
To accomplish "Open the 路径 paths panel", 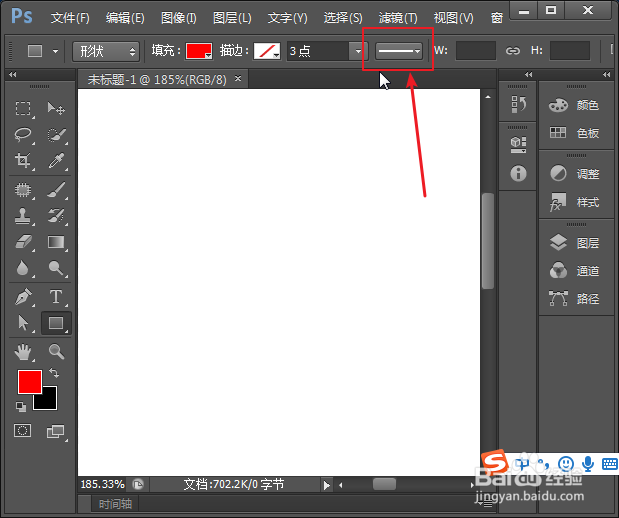I will 575,299.
